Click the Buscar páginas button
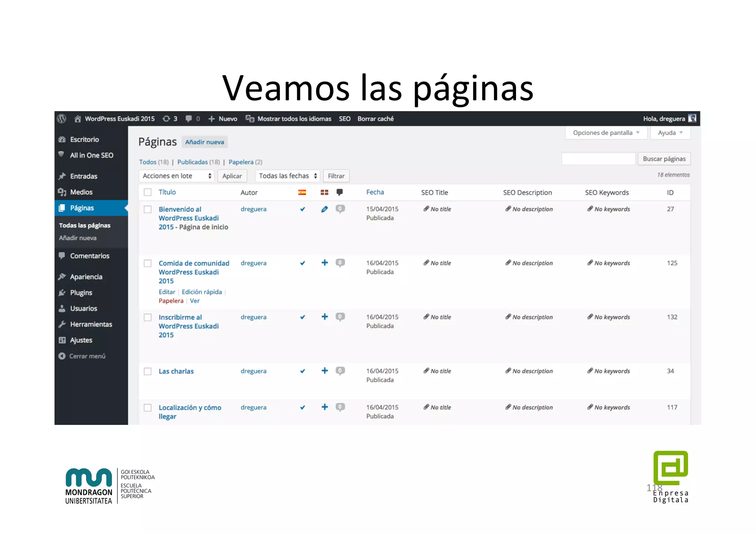 point(664,159)
